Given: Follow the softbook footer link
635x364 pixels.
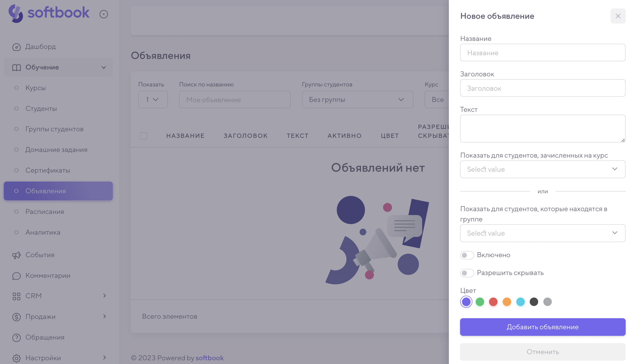Looking at the screenshot, I should point(209,358).
